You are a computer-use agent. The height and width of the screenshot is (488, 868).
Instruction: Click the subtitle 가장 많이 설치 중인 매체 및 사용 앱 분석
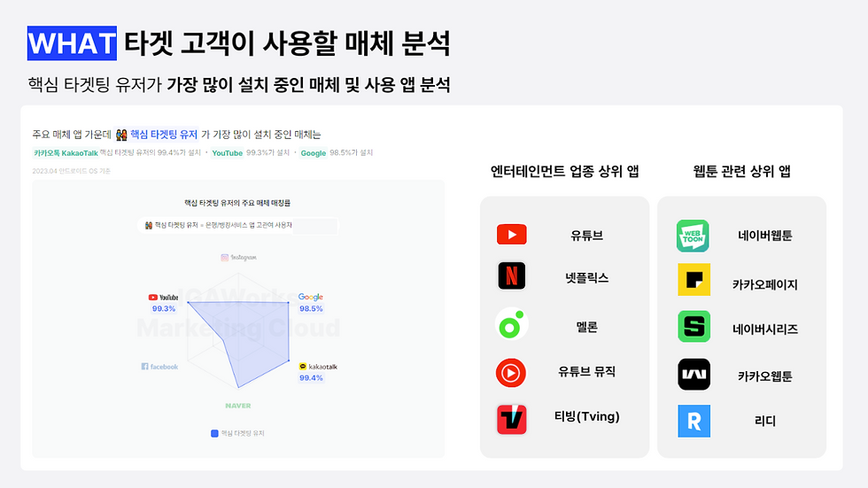(x=309, y=85)
